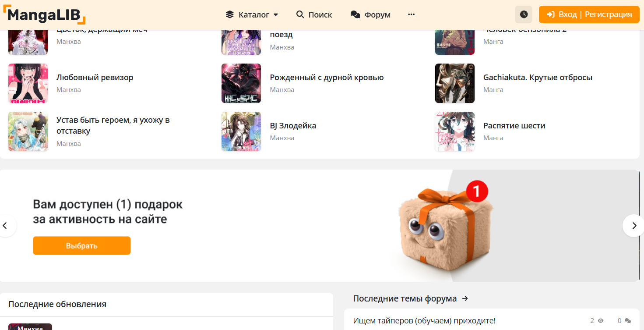Open the Каталог dropdown menu

252,14
